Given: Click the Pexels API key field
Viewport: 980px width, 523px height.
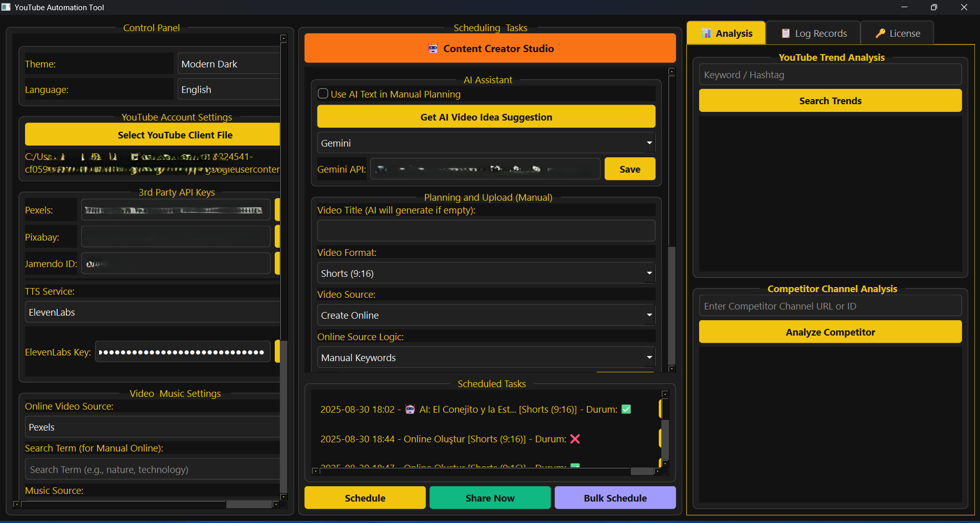Looking at the screenshot, I should coord(176,210).
